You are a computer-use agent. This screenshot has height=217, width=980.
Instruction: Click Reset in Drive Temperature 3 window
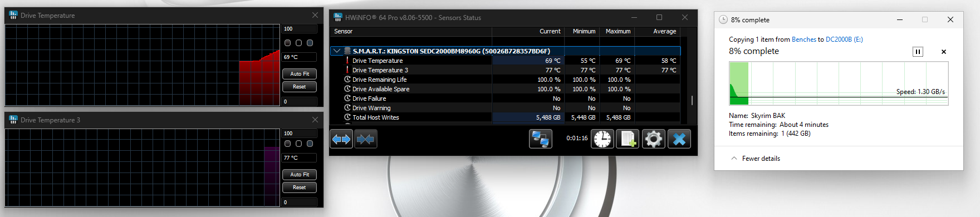pos(300,188)
